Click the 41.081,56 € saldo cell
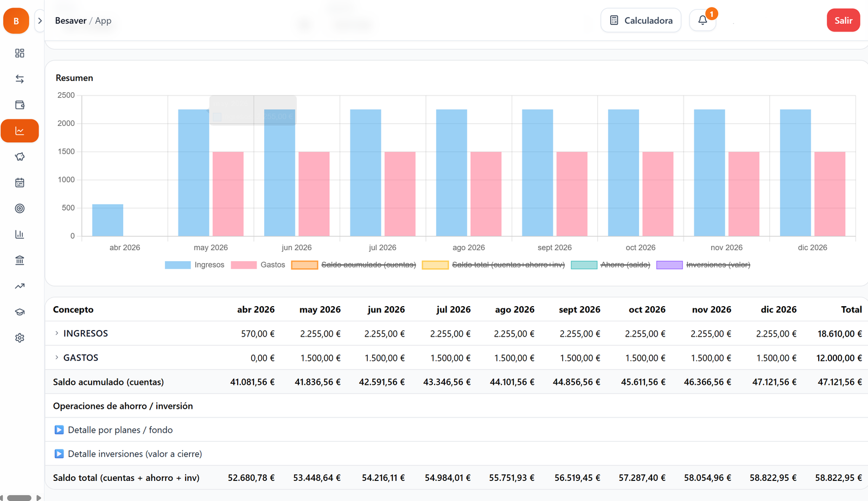This screenshot has height=501, width=868. click(252, 382)
